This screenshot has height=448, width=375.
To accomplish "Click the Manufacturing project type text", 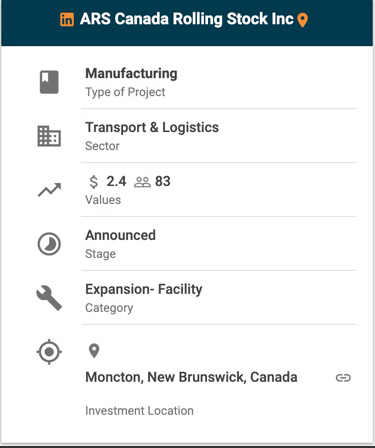I will [x=131, y=74].
